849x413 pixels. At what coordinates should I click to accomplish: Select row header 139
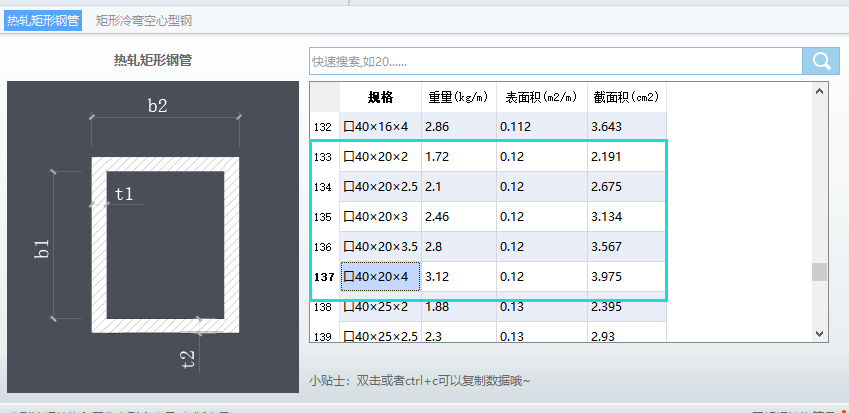coord(325,333)
